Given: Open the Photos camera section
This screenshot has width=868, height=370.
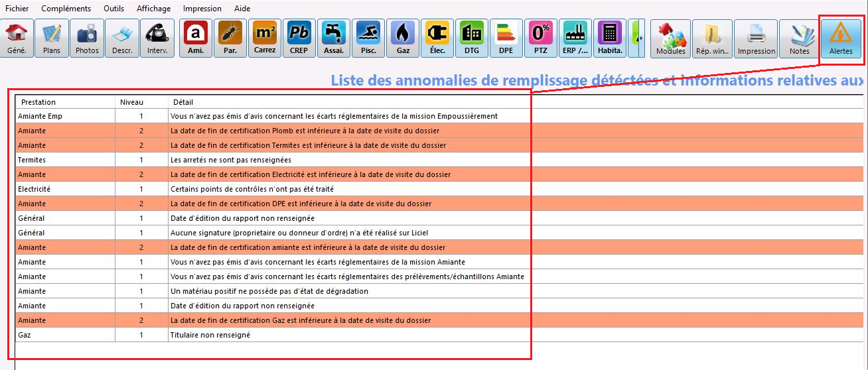Looking at the screenshot, I should click(x=87, y=38).
